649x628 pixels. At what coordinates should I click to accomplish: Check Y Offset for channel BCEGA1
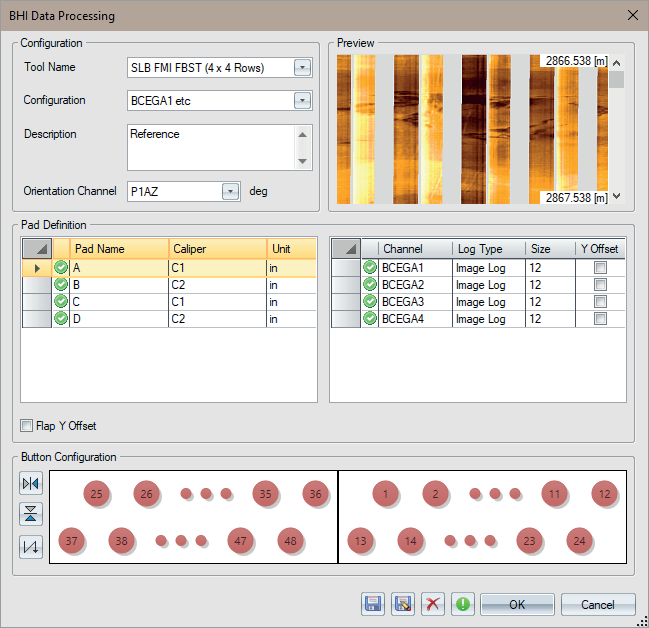pos(600,268)
